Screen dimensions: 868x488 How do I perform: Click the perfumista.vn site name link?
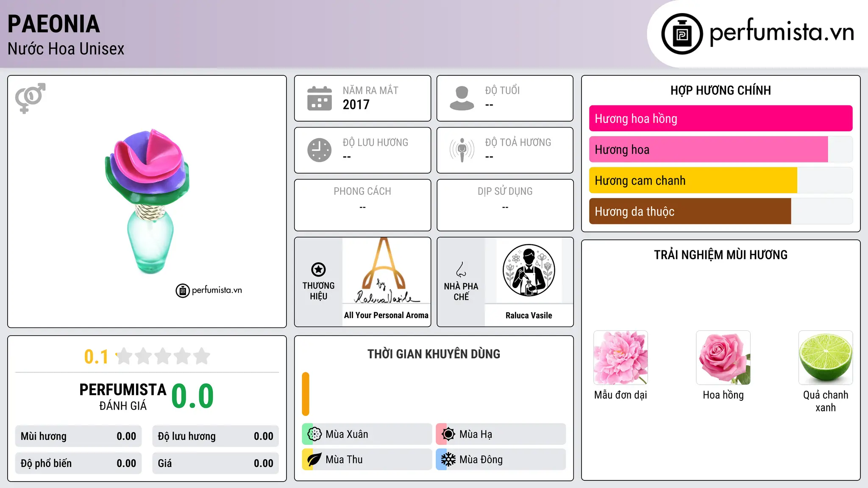(x=782, y=32)
